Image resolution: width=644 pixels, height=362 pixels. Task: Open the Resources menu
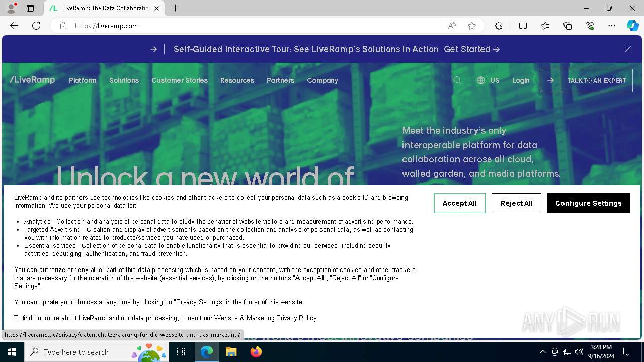(x=237, y=80)
